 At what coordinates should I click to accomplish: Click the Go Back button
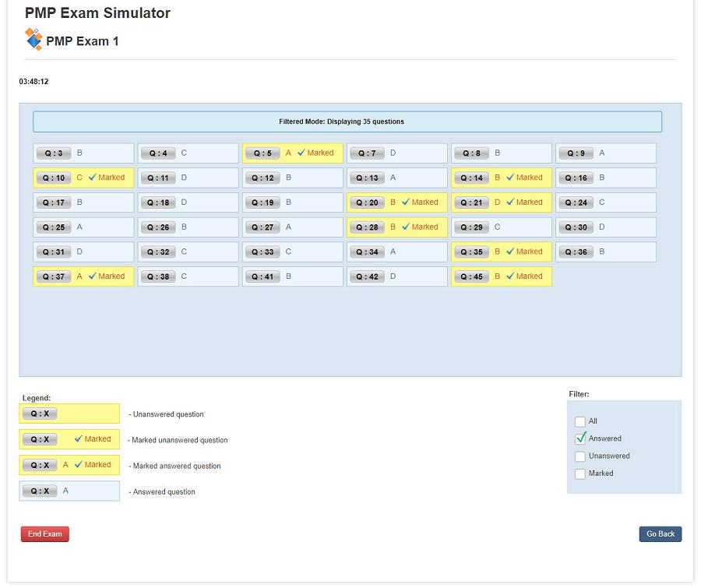click(x=660, y=533)
